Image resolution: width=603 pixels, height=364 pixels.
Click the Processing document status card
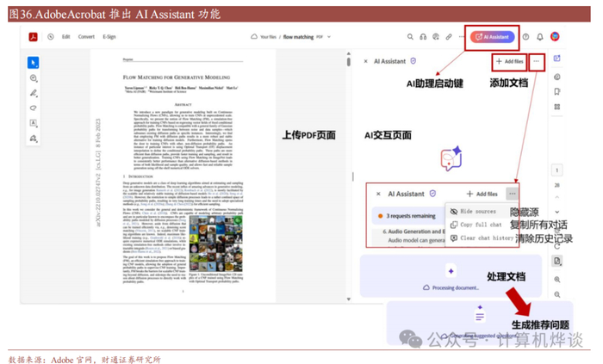coord(451,276)
